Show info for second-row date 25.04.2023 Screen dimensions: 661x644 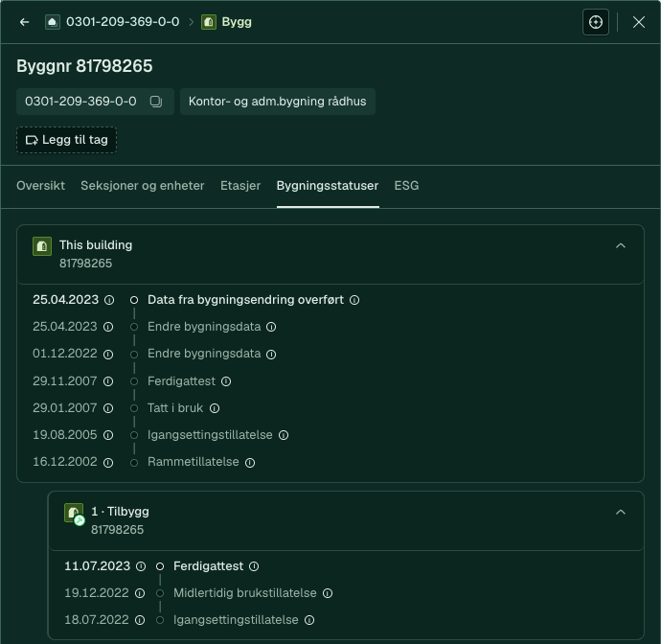point(108,327)
